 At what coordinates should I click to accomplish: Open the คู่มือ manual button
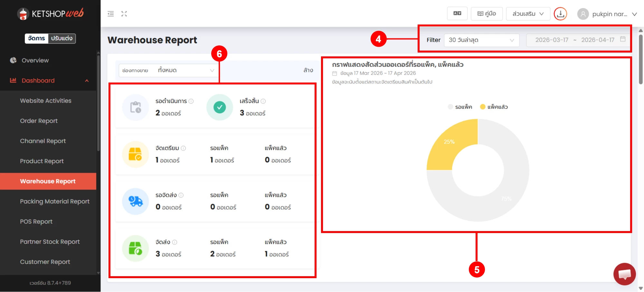[487, 13]
